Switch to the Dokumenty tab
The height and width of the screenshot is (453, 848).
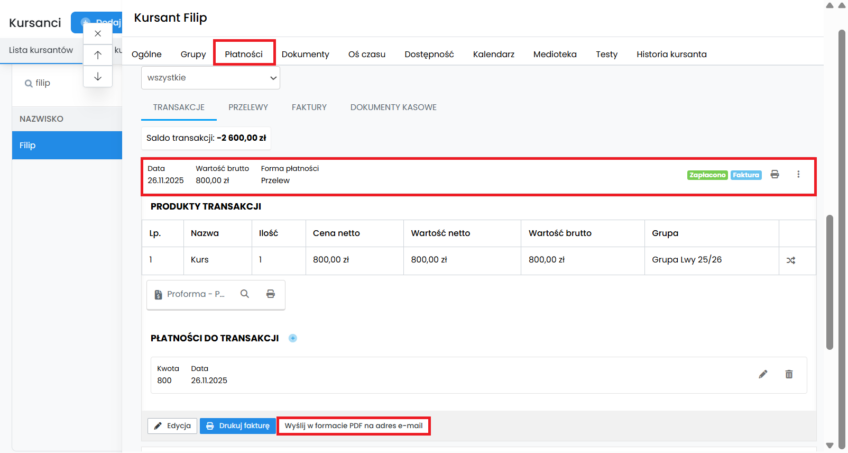click(x=305, y=54)
